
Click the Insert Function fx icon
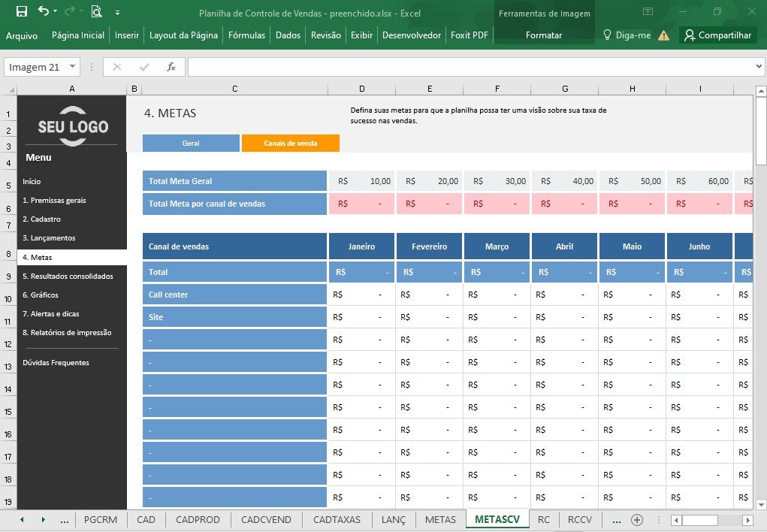pos(171,67)
